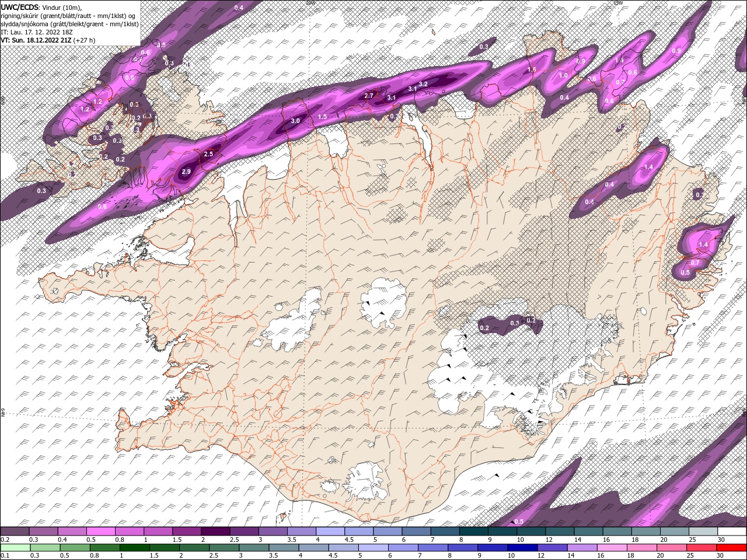Viewport: 747px width, 560px height.
Task: Click the "2.9" precipitation value on the map
Action: click(x=186, y=171)
